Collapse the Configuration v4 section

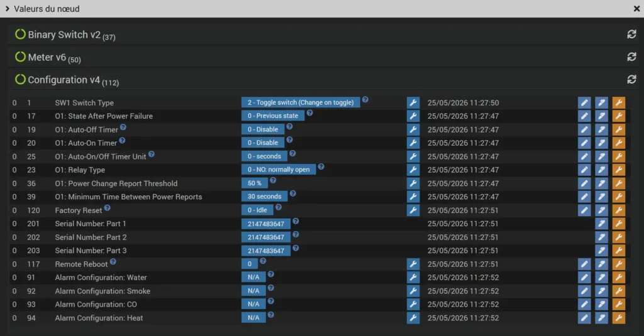click(73, 80)
